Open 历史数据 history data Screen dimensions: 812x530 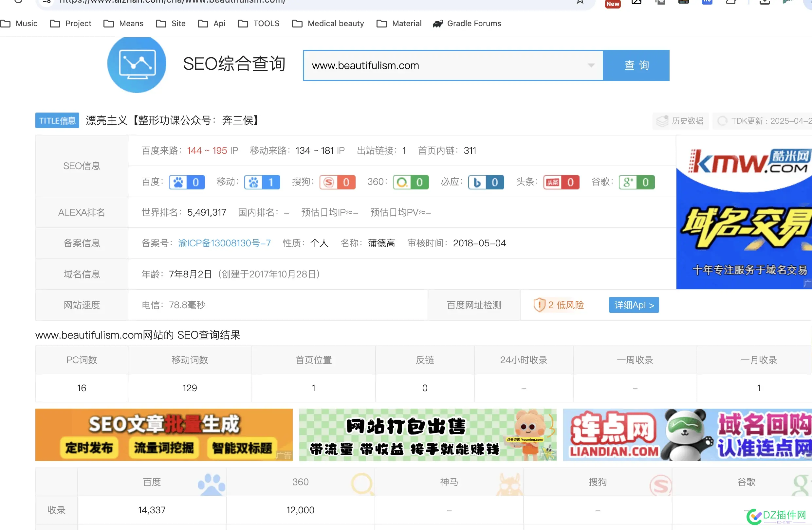[x=681, y=121]
